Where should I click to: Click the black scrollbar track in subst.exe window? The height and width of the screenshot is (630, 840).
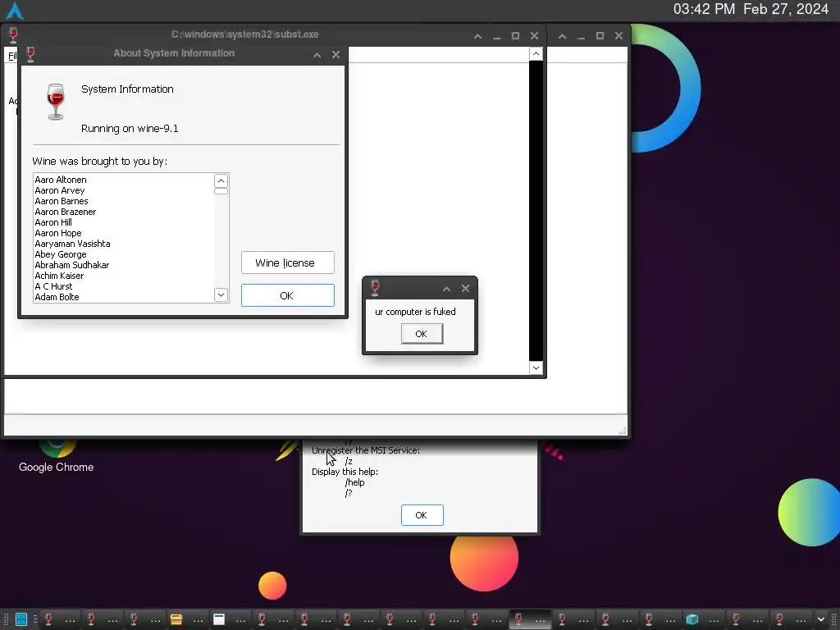[x=536, y=211]
